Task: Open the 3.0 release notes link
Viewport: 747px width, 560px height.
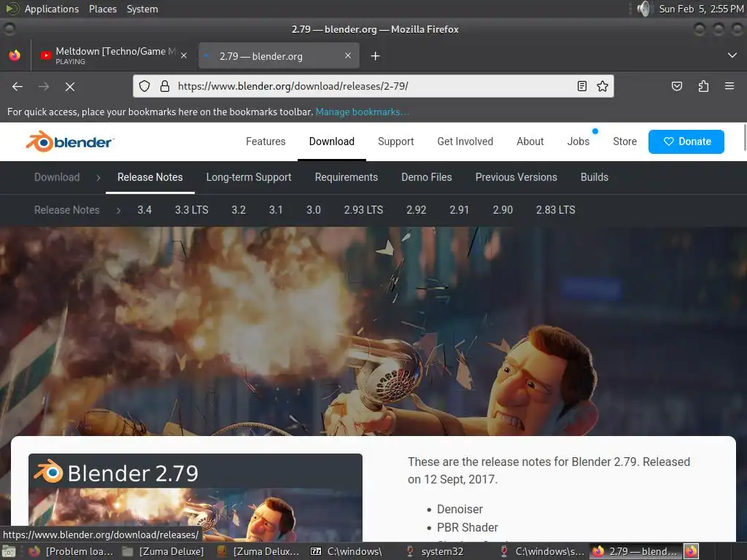Action: [x=314, y=210]
